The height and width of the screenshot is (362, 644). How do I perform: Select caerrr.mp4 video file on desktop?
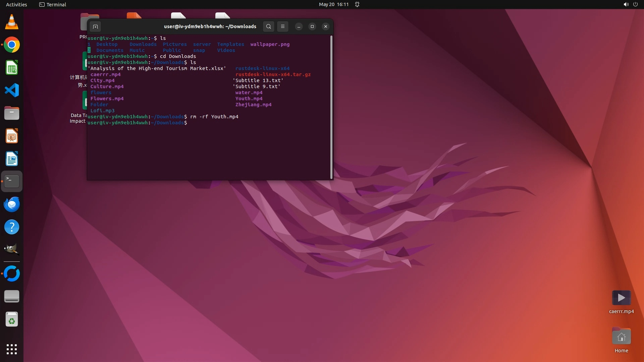[621, 298]
